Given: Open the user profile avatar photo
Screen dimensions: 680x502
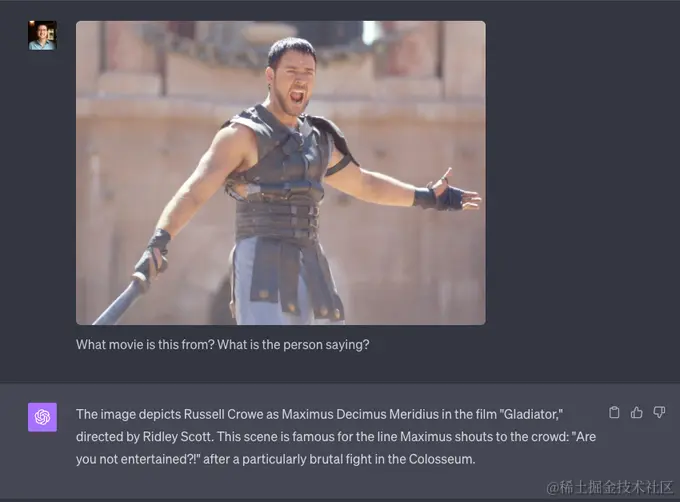Looking at the screenshot, I should click(42, 35).
